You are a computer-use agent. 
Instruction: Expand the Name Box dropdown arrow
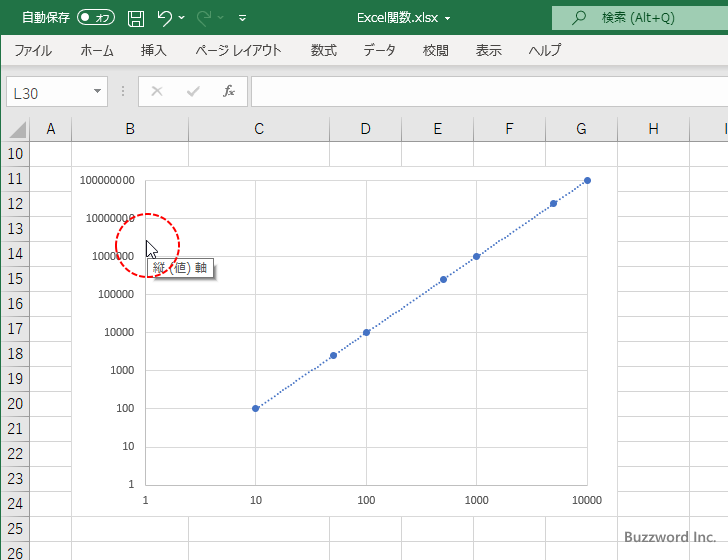click(97, 91)
